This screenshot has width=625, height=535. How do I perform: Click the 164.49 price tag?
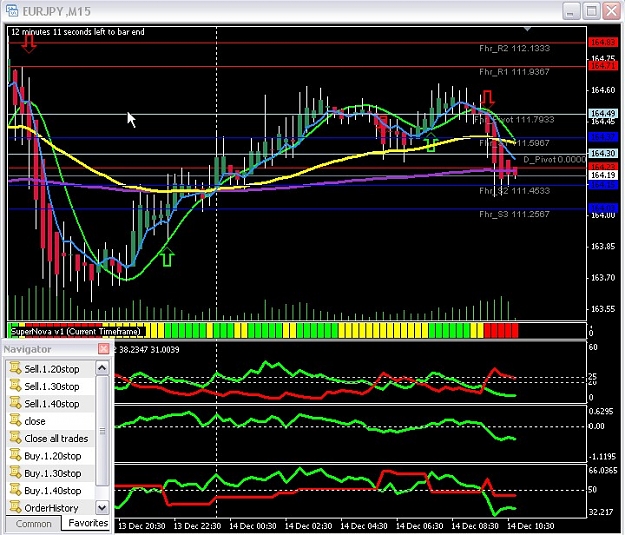[603, 114]
